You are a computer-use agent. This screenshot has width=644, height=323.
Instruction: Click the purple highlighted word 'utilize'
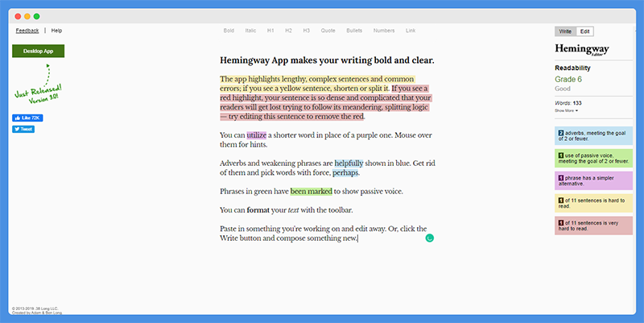point(257,135)
